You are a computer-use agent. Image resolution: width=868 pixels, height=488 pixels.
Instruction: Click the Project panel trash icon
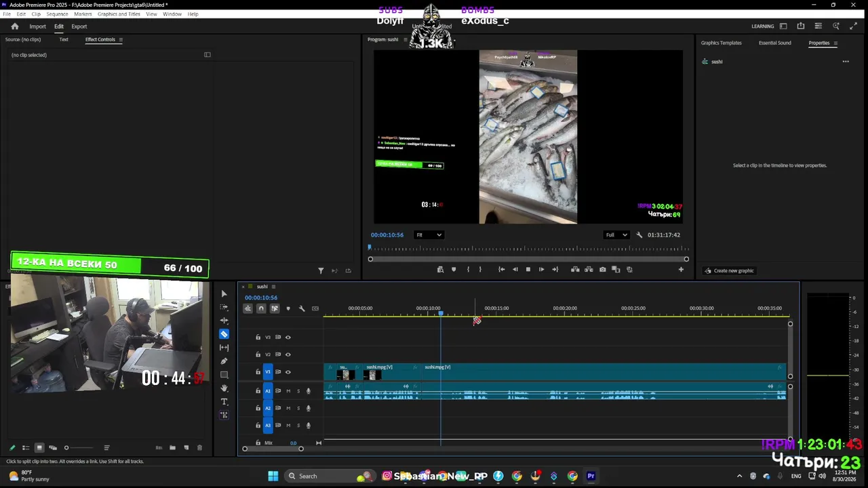pos(199,448)
